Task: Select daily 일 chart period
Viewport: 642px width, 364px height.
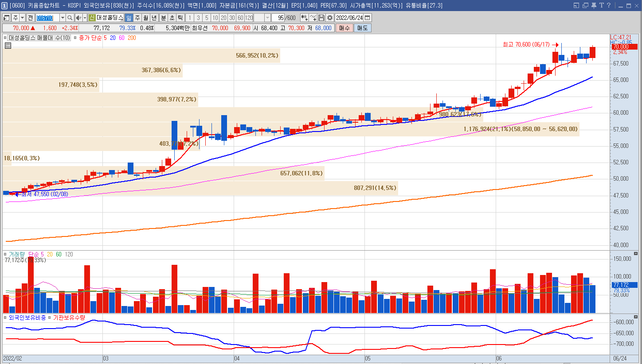Action: coord(129,18)
